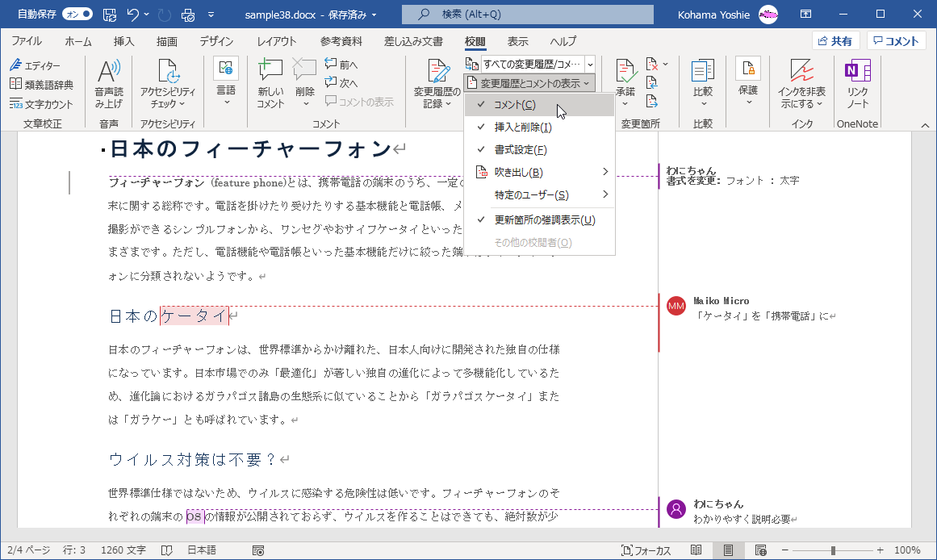Click the Accept (承諾) change icon
The height and width of the screenshot is (560, 937).
click(625, 73)
